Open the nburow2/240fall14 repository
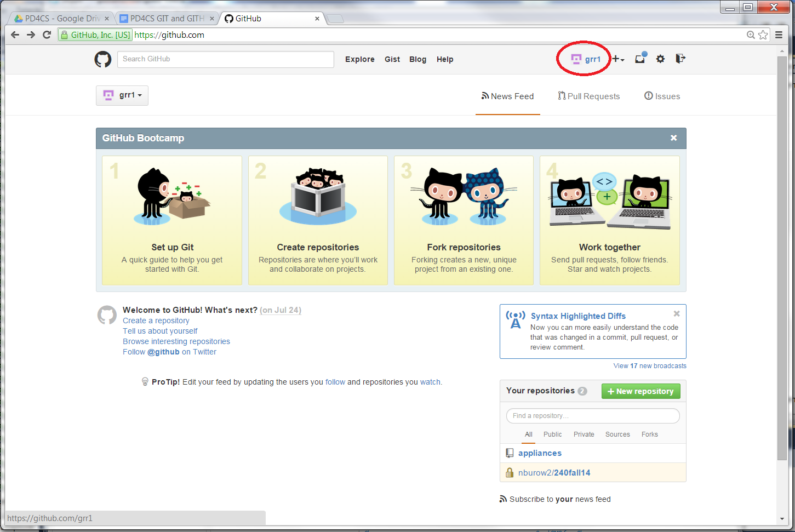 coord(554,473)
